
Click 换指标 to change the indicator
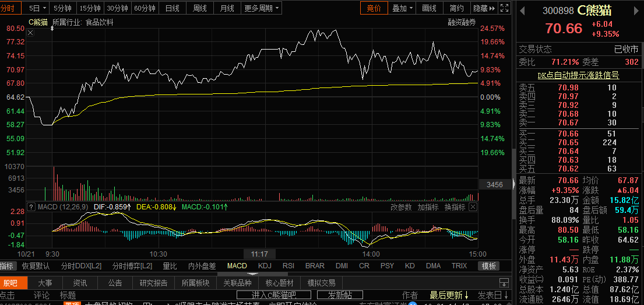point(455,207)
